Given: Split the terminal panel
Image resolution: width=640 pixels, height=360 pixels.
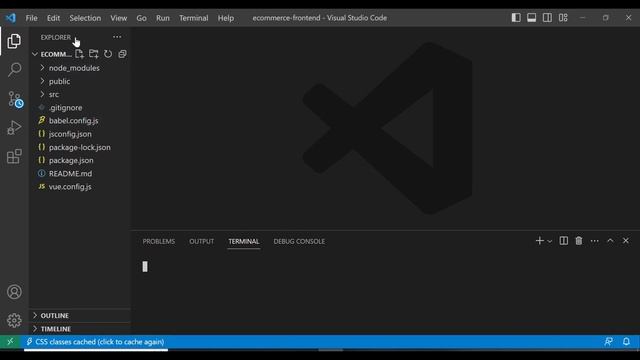Looking at the screenshot, I should pos(564,241).
